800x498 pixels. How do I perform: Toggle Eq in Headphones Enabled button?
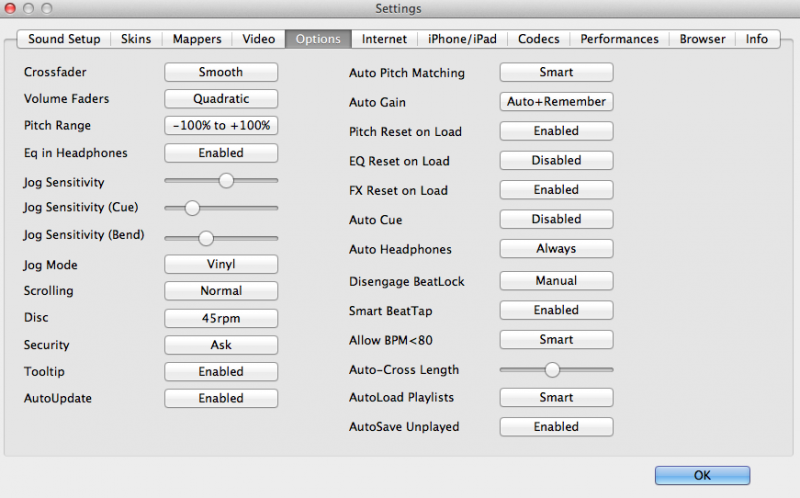click(x=221, y=153)
